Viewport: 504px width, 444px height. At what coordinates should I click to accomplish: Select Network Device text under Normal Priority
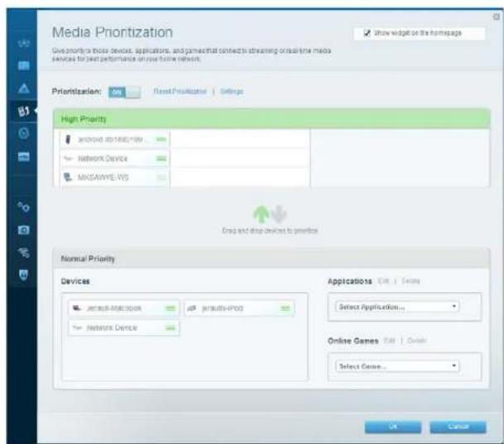point(112,327)
